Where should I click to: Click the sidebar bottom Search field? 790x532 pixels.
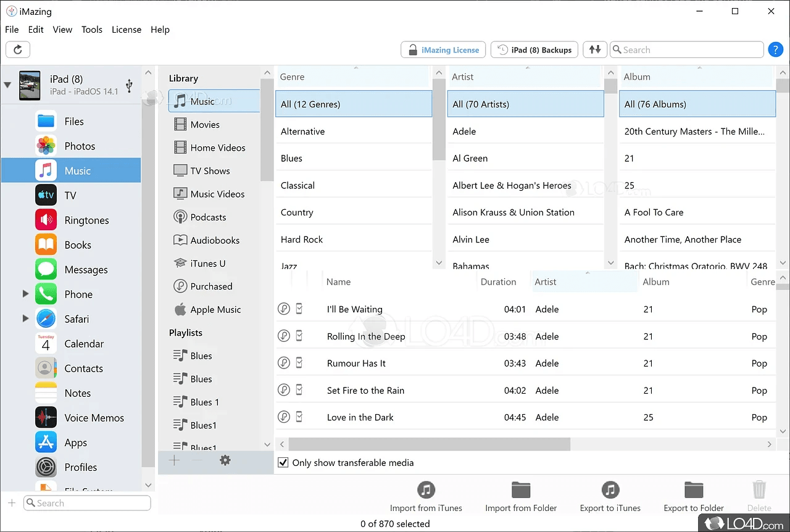[87, 503]
